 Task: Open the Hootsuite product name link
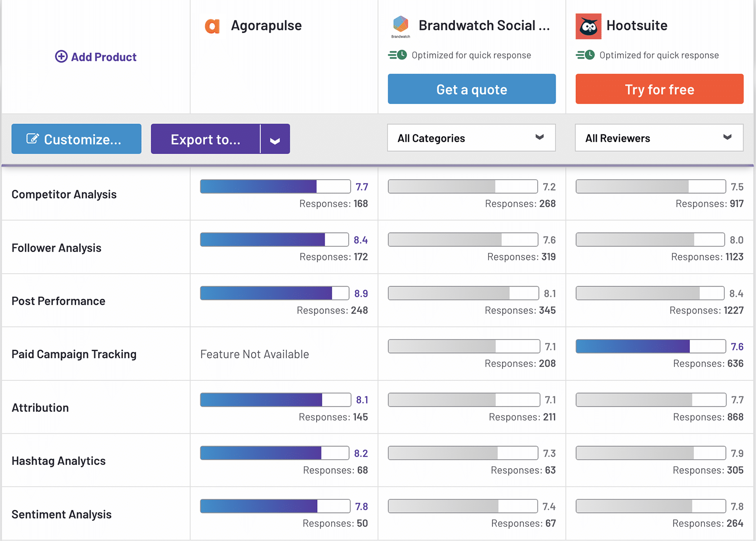click(636, 26)
